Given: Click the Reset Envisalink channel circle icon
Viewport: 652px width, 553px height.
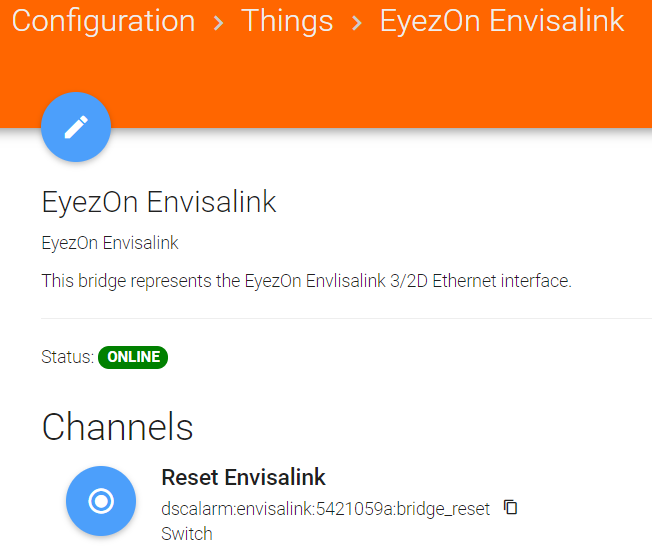Looking at the screenshot, I should (101, 501).
